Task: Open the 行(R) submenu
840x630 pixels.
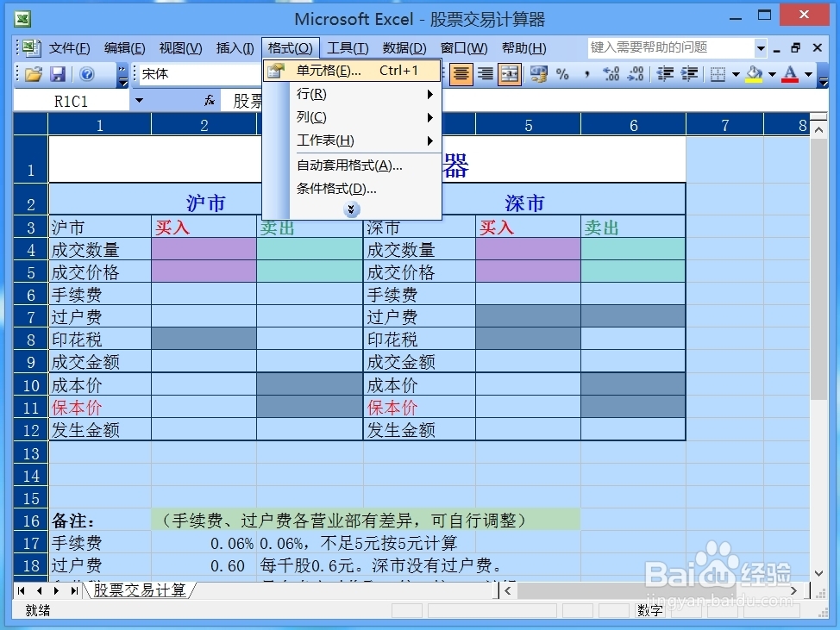Action: click(352, 94)
